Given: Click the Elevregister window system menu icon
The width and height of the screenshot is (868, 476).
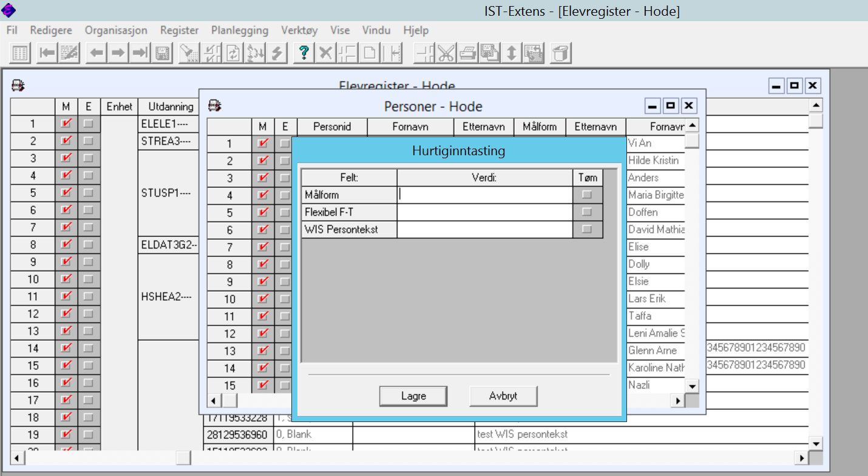Looking at the screenshot, I should point(18,86).
